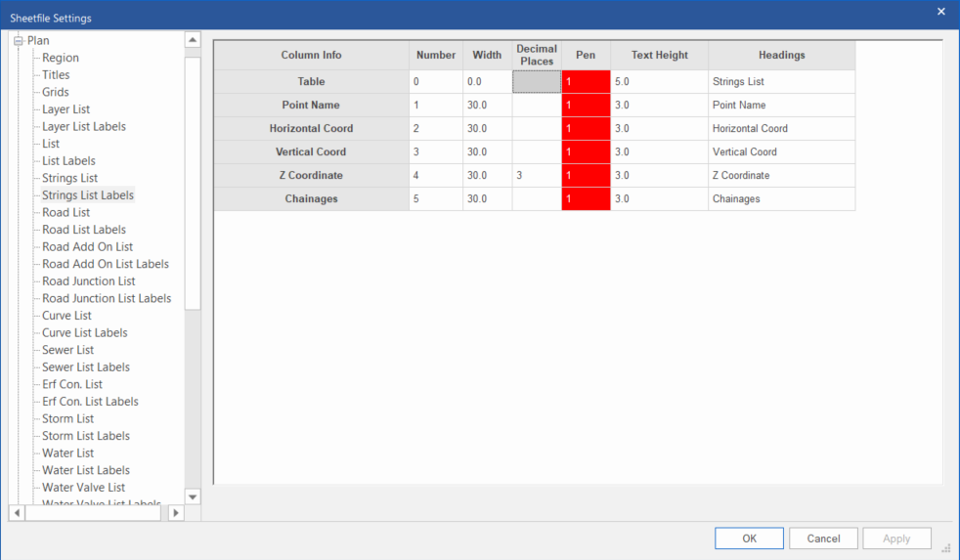
Task: Click the OK button
Action: [x=749, y=538]
